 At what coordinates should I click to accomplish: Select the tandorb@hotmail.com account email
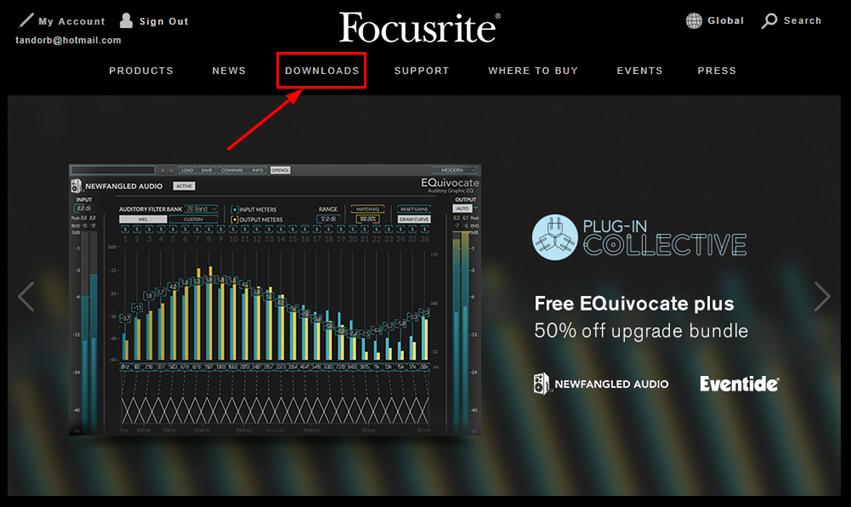[x=68, y=40]
